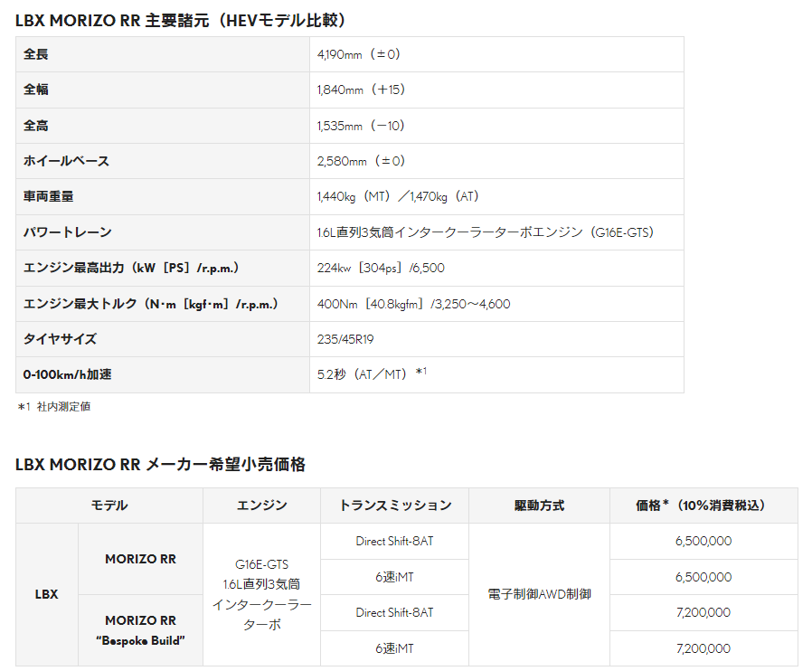Click the MORIZO RR "Bespoke Build" model cell

coord(140,630)
